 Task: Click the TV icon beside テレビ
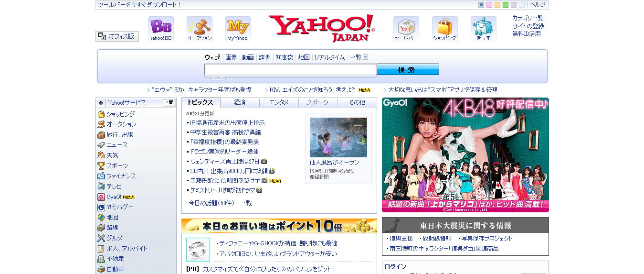101,186
